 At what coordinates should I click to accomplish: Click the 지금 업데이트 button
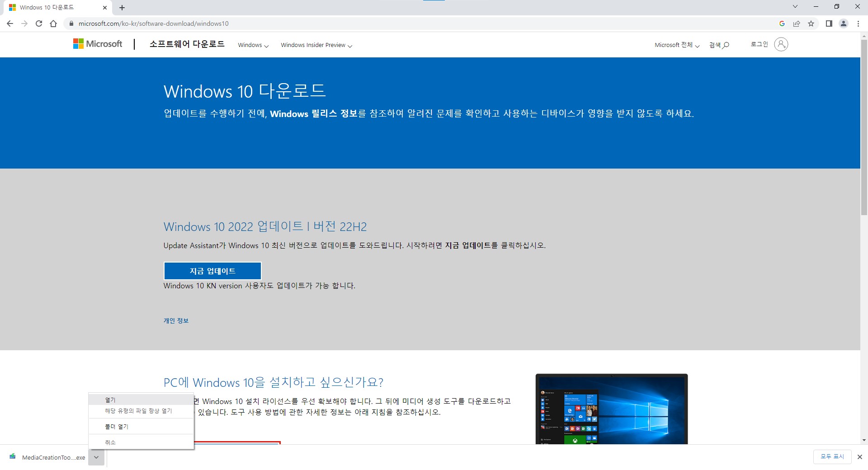212,271
